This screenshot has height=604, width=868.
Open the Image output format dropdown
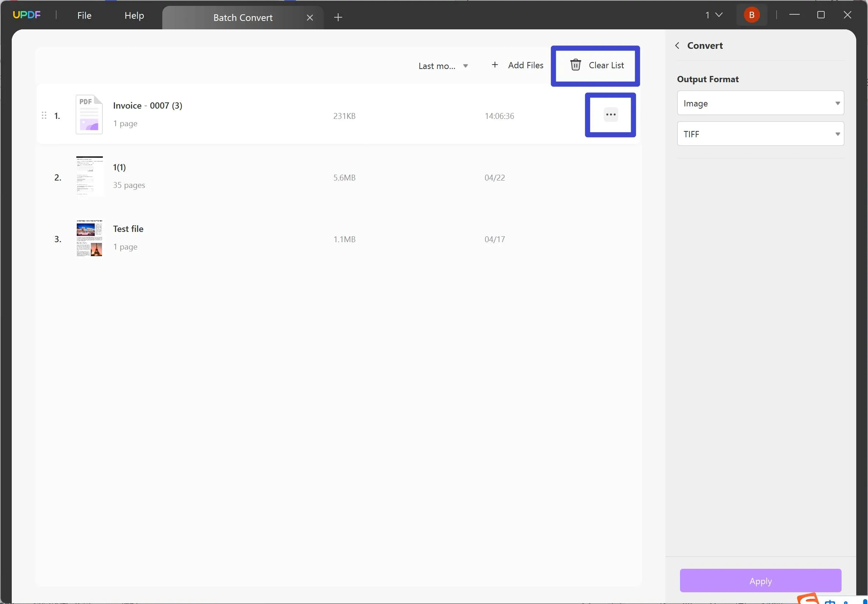tap(760, 103)
